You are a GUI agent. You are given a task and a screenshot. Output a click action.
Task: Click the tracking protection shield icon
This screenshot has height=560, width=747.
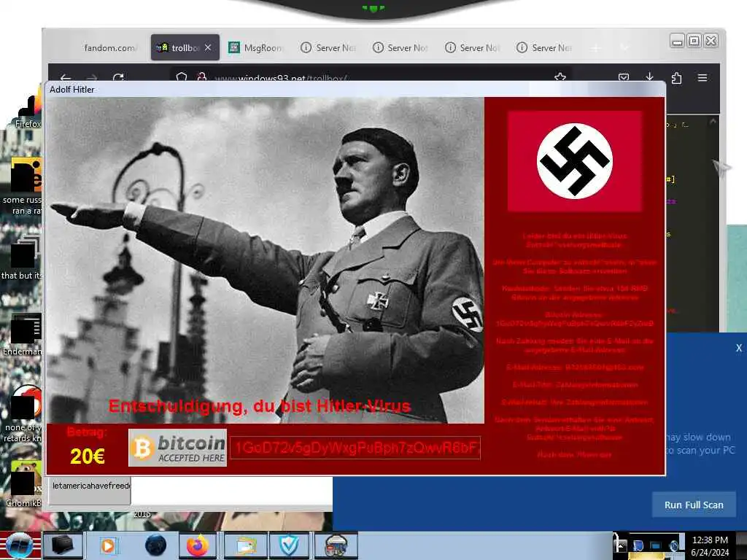click(x=182, y=77)
